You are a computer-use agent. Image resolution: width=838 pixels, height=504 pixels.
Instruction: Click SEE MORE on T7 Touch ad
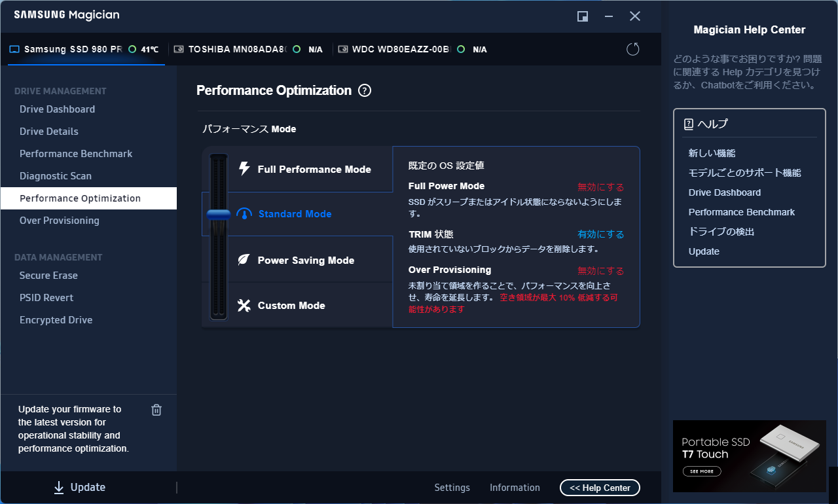(x=701, y=471)
